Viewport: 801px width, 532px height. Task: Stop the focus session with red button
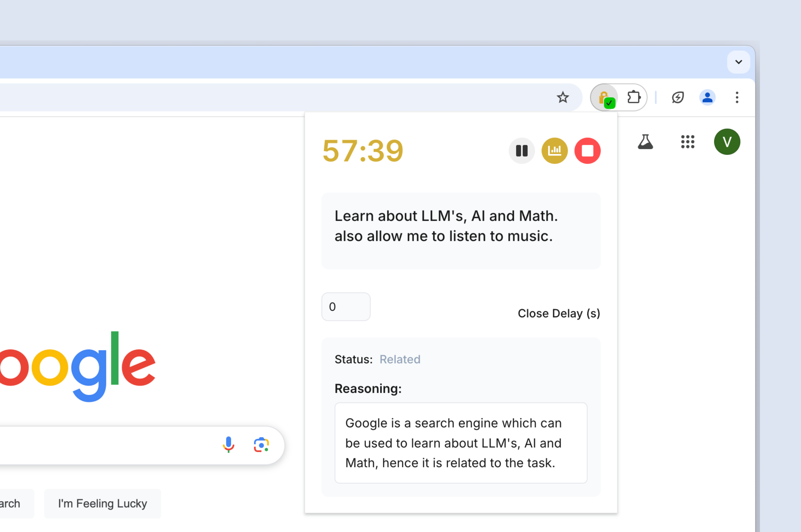(x=588, y=151)
